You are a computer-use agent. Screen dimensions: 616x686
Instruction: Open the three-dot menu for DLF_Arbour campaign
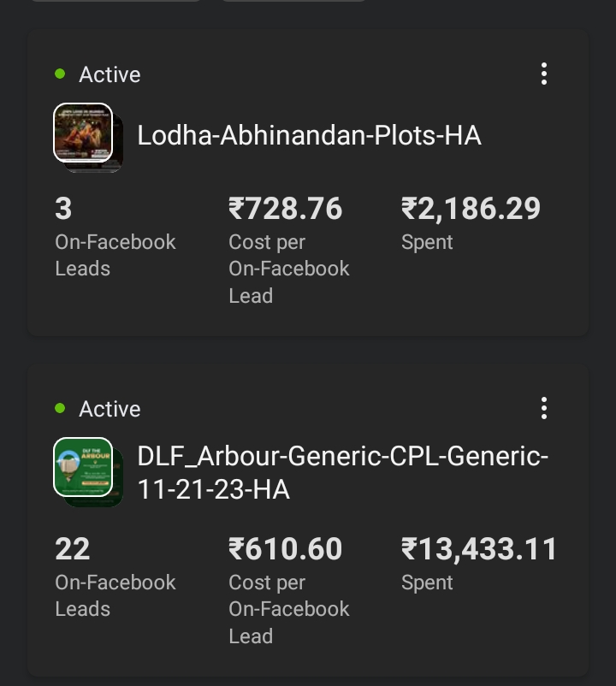(544, 409)
